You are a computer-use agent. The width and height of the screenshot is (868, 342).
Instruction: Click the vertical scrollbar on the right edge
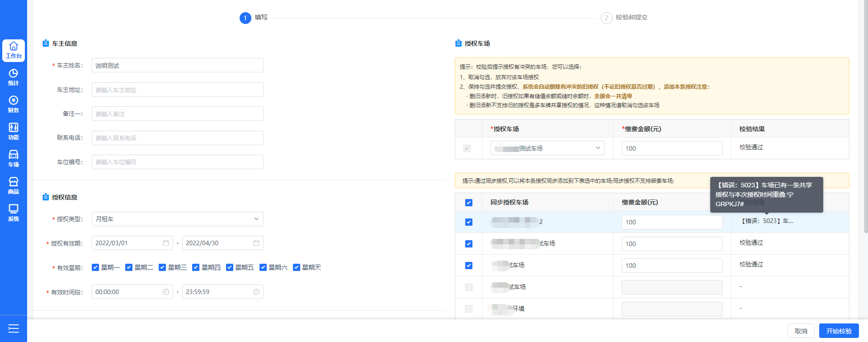point(865,118)
